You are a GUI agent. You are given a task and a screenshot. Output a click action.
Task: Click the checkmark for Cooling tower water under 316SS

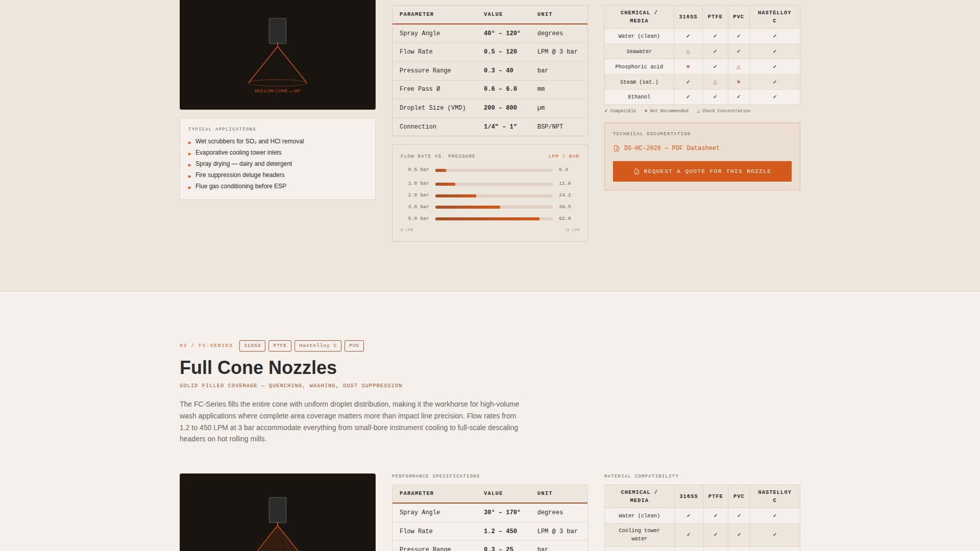coord(689,535)
